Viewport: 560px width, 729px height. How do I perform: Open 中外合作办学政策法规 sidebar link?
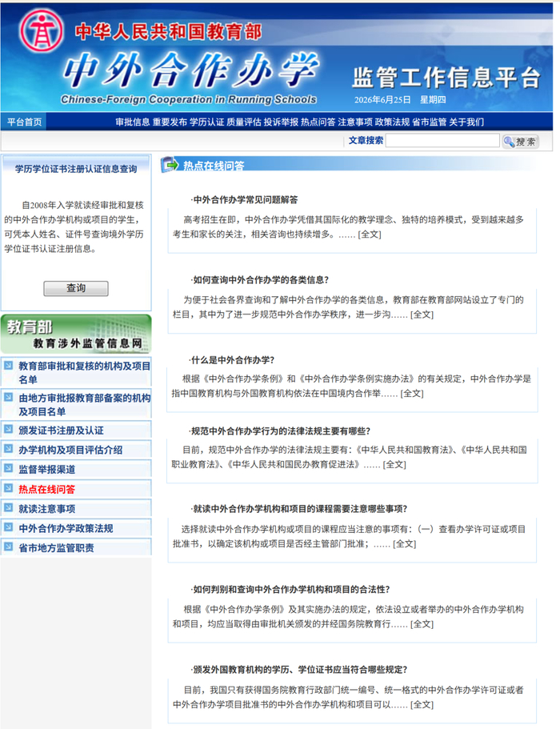tap(66, 528)
